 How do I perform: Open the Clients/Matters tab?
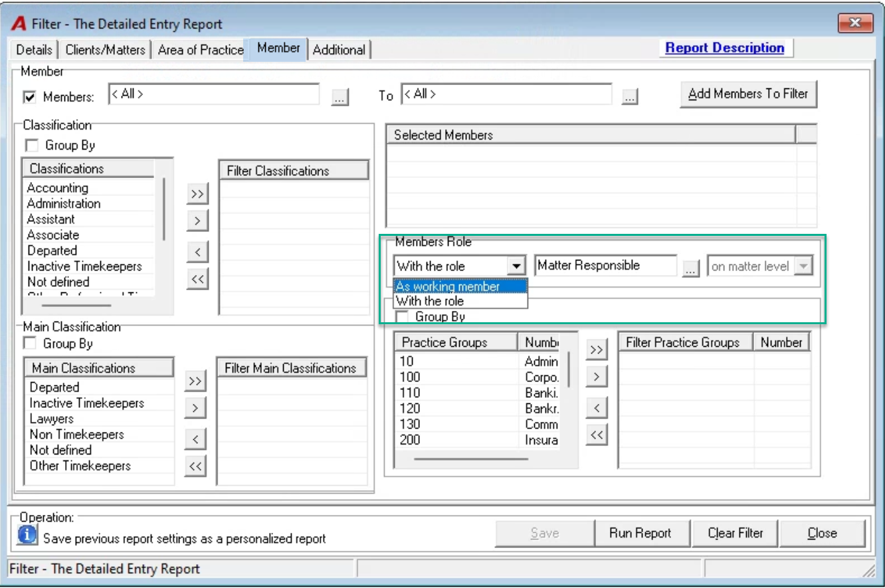click(x=106, y=50)
